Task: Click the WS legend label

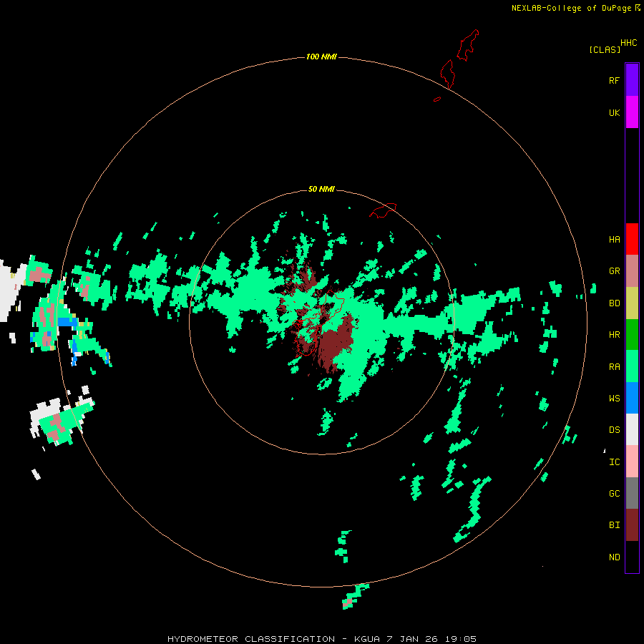Action: pos(614,398)
